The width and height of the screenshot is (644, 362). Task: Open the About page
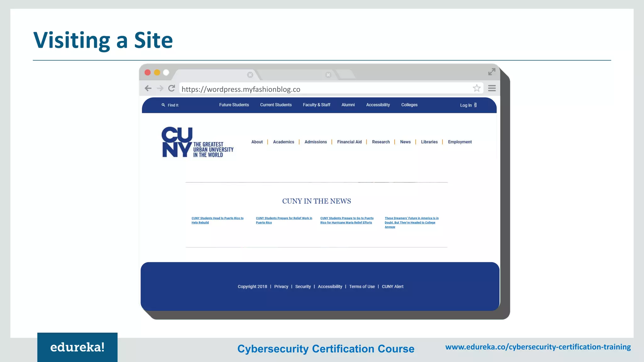click(x=257, y=142)
